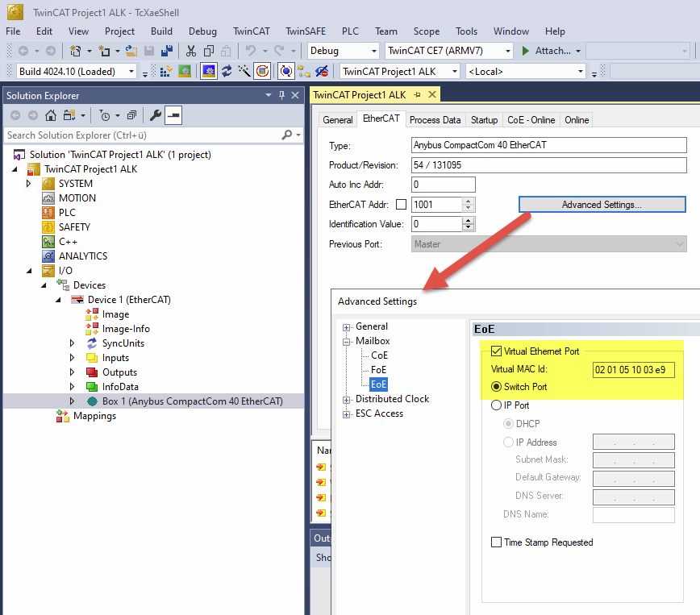Open the PLC menu
The image size is (700, 615).
tap(351, 31)
